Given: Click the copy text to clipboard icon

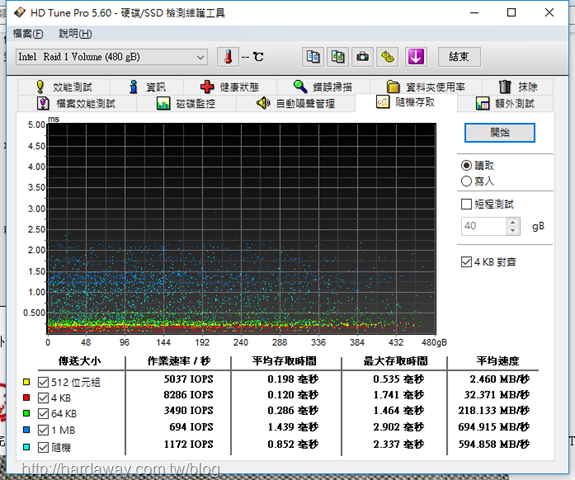Looking at the screenshot, I should [x=313, y=57].
